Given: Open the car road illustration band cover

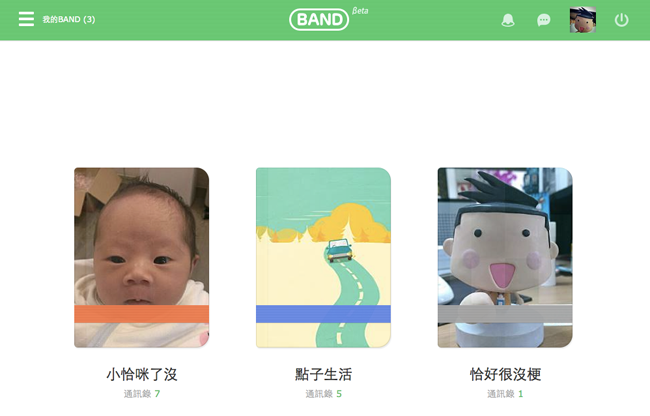Looking at the screenshot, I should (x=323, y=257).
